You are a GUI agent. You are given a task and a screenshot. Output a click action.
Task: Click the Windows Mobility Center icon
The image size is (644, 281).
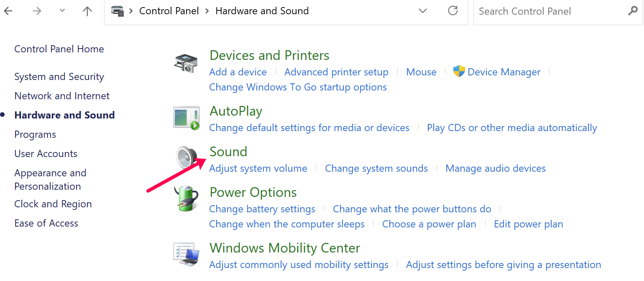186,254
